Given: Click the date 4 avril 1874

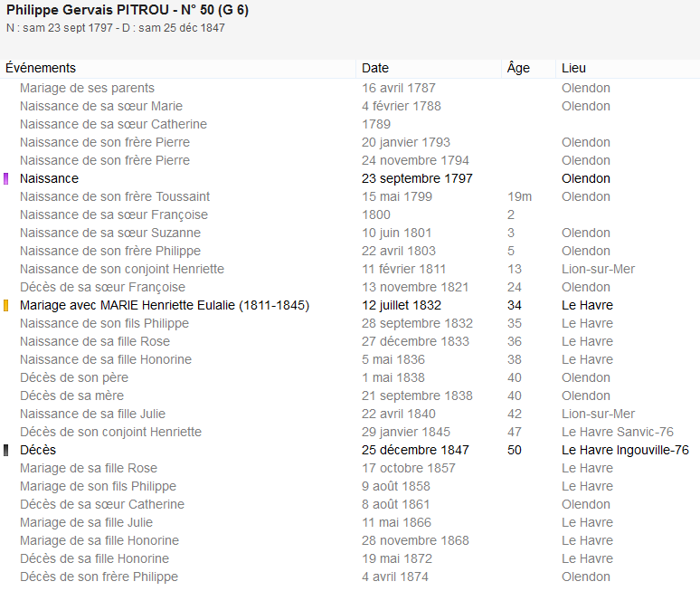Looking at the screenshot, I should coord(395,577).
